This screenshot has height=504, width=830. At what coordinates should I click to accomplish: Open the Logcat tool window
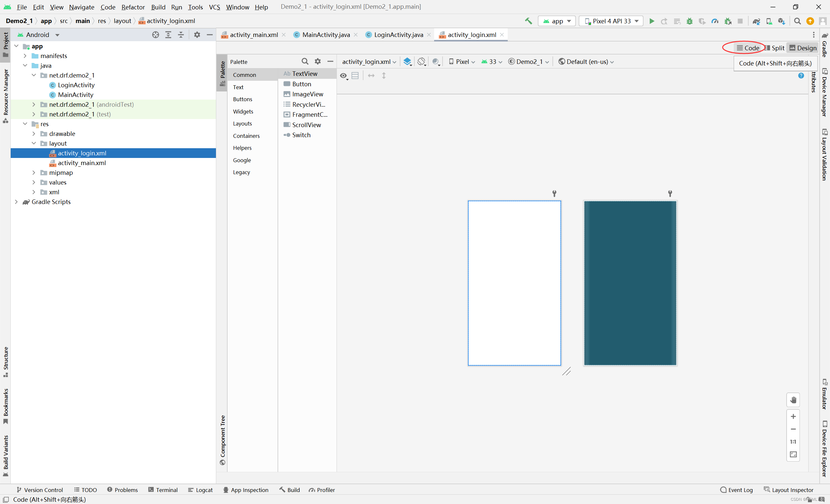200,490
